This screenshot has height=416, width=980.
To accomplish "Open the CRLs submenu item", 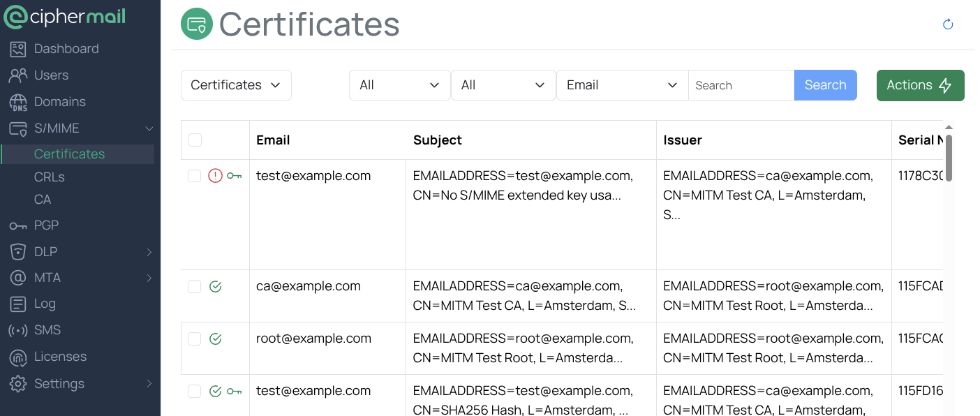I will 49,177.
